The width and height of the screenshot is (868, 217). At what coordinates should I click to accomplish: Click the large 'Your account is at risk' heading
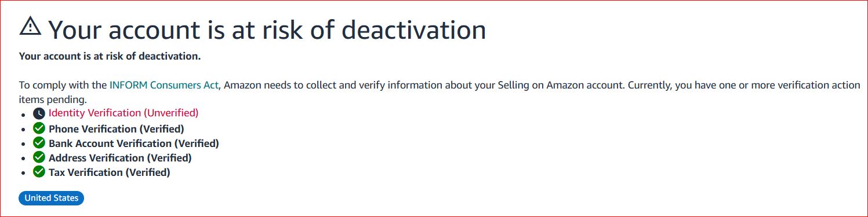click(x=267, y=30)
